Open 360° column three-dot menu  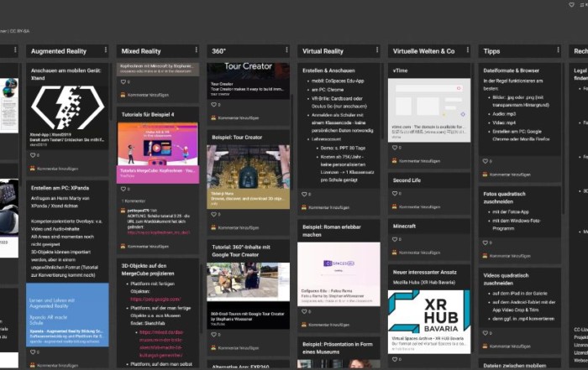(286, 51)
